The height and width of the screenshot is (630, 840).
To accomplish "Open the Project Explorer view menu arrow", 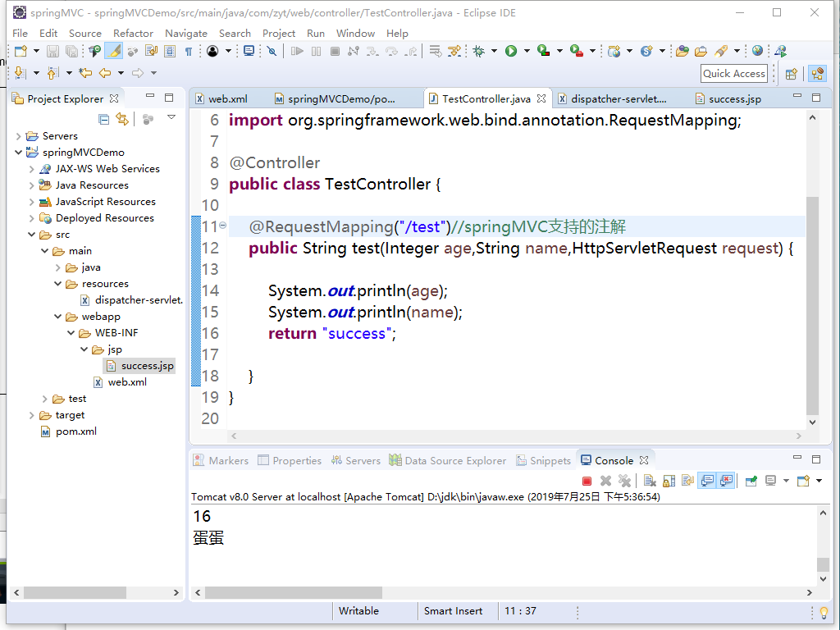I will (x=171, y=118).
